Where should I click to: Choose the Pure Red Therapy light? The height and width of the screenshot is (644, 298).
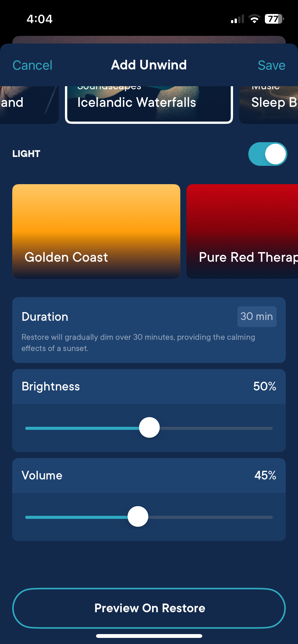coord(242,231)
